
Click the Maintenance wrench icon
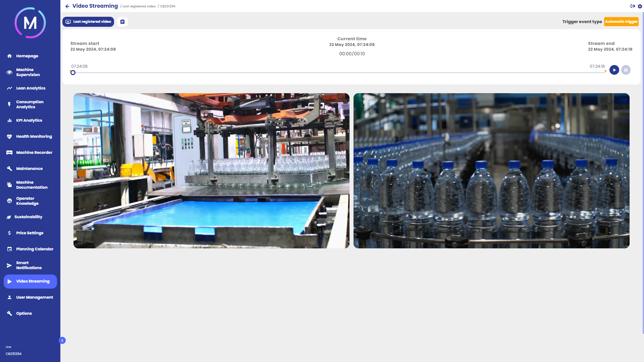coord(9,169)
